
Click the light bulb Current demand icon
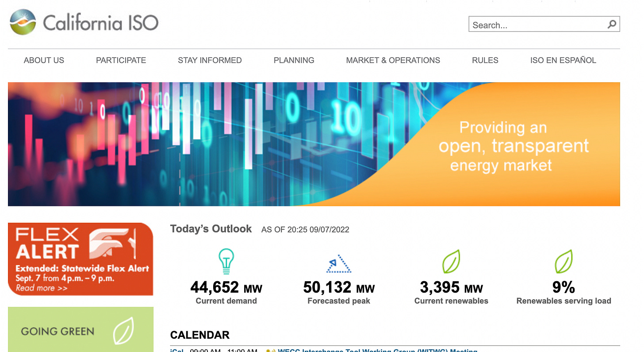point(226,262)
